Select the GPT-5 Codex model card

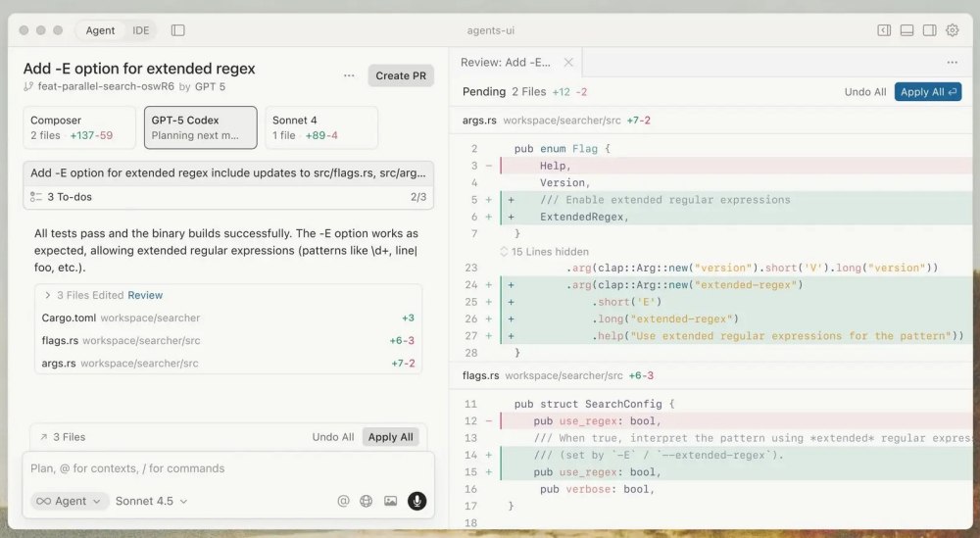[200, 127]
